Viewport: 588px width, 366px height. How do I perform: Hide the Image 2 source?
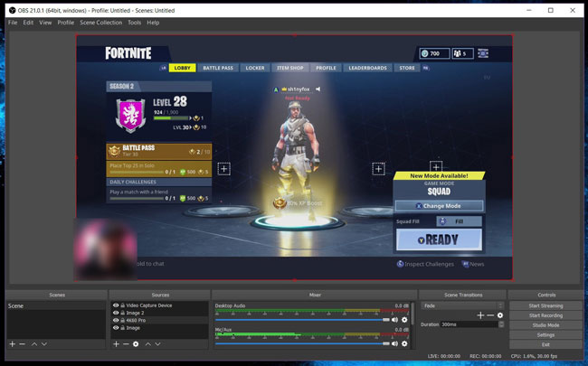tap(116, 313)
